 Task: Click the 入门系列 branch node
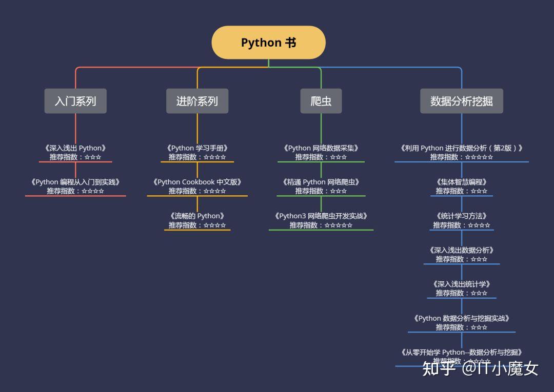75,101
